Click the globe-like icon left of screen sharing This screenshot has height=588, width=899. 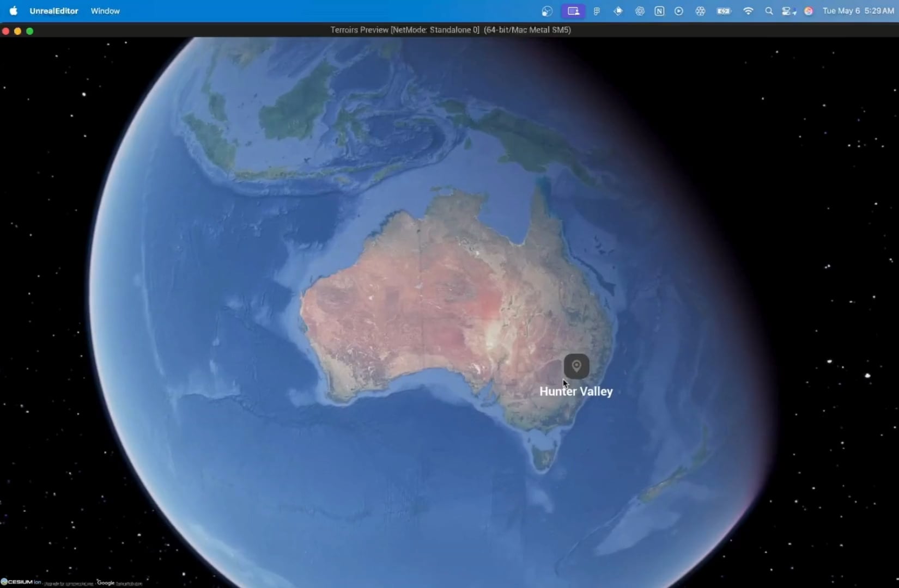[547, 11]
